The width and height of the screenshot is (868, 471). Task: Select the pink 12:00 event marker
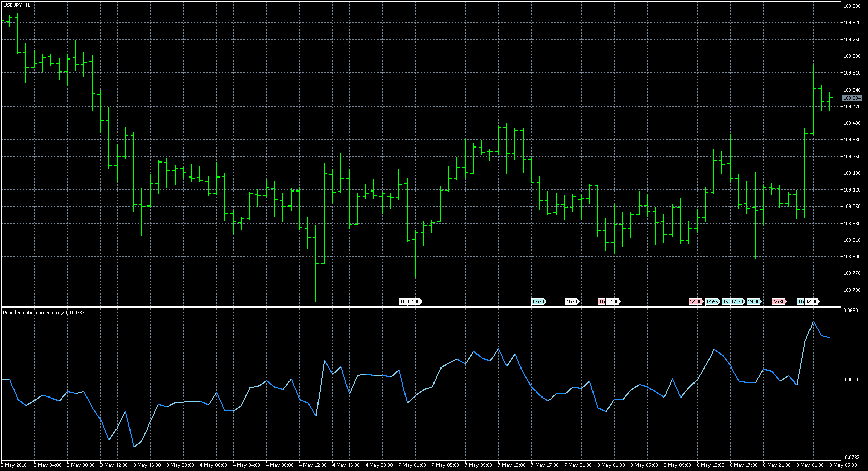coord(695,302)
